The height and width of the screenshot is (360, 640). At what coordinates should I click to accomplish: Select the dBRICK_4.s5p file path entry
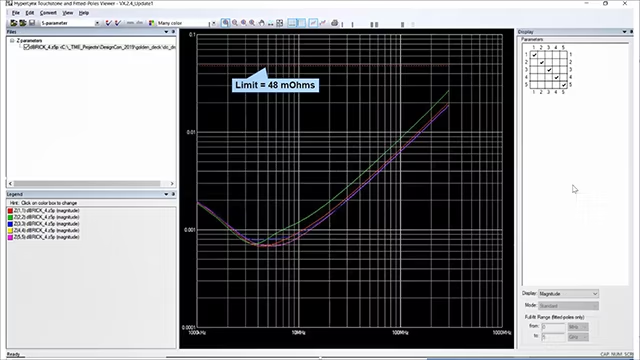pyautogui.click(x=103, y=47)
